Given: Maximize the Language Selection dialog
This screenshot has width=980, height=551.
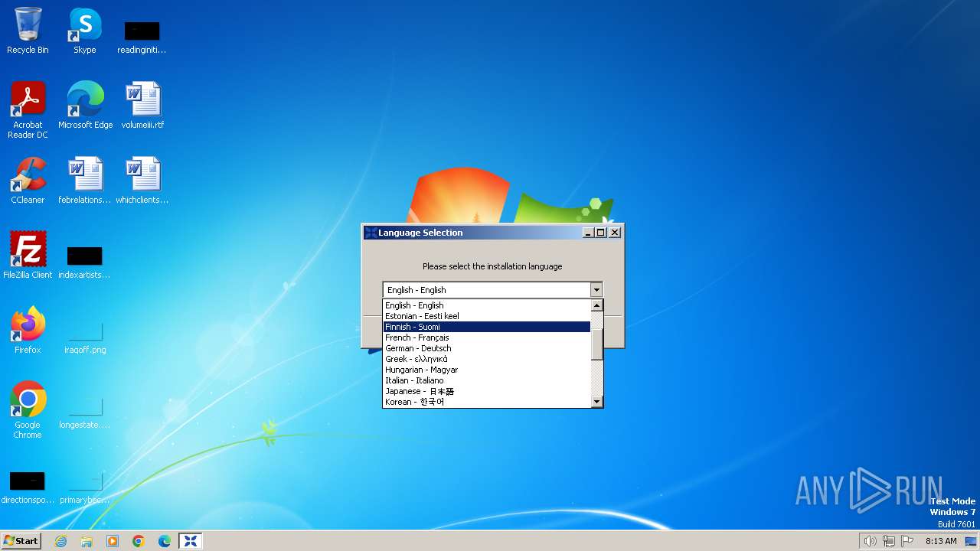Looking at the screenshot, I should 600,233.
